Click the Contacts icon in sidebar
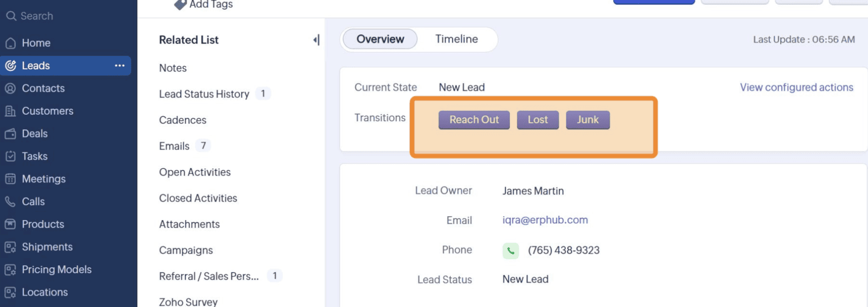The width and height of the screenshot is (868, 307). pyautogui.click(x=10, y=88)
